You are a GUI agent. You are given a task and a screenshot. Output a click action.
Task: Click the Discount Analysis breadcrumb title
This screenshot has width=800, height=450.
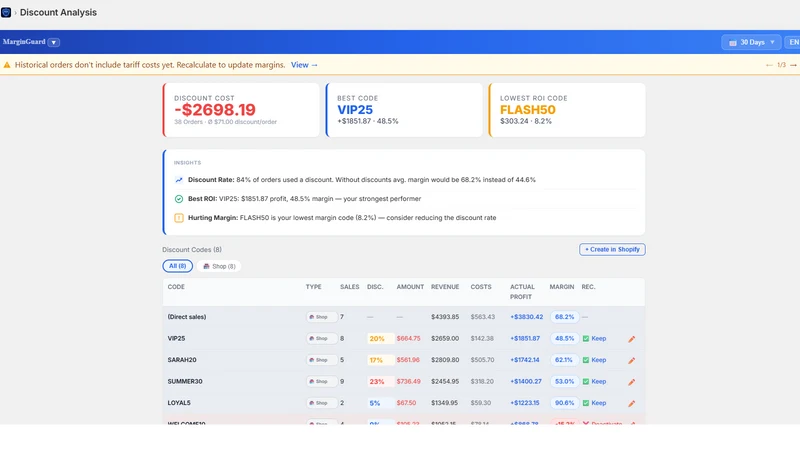(x=58, y=12)
